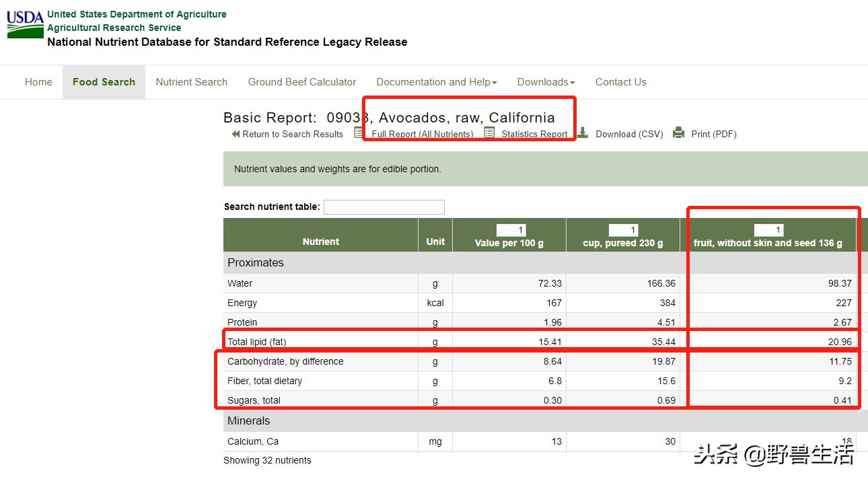Click the Full Report list icon
The image size is (868, 479).
360,133
